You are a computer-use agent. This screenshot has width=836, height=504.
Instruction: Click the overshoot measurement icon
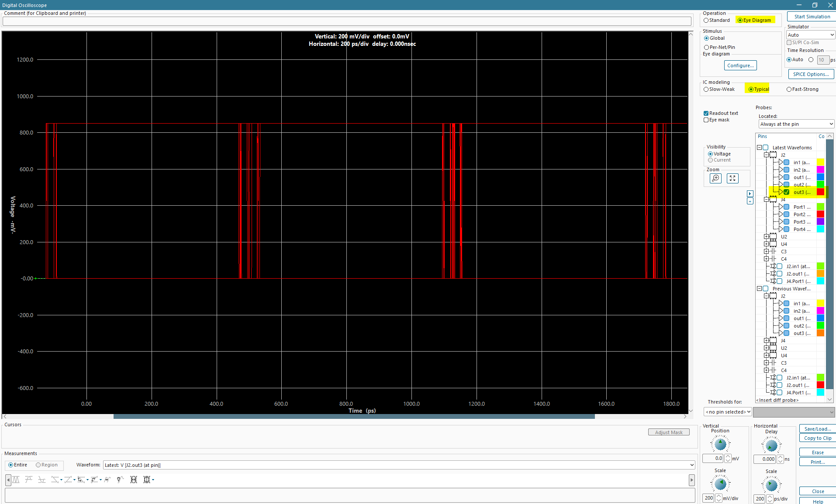click(x=29, y=480)
